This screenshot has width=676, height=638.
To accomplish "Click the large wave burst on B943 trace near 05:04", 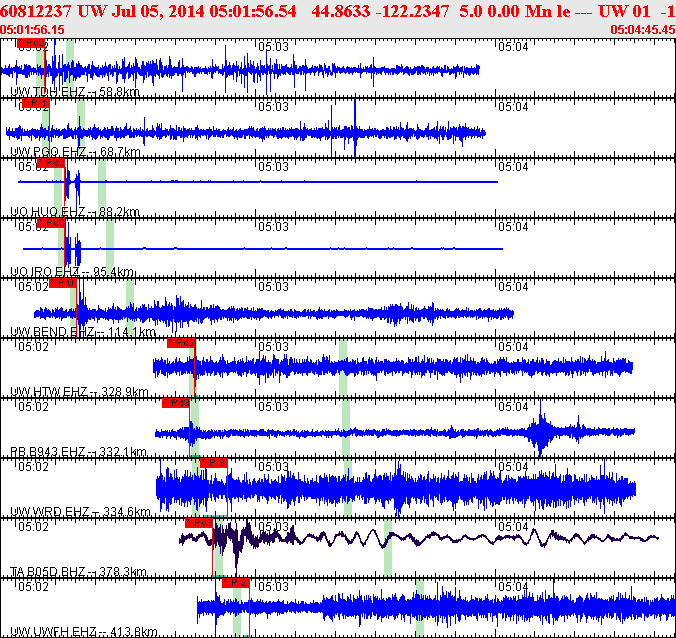I will [543, 432].
